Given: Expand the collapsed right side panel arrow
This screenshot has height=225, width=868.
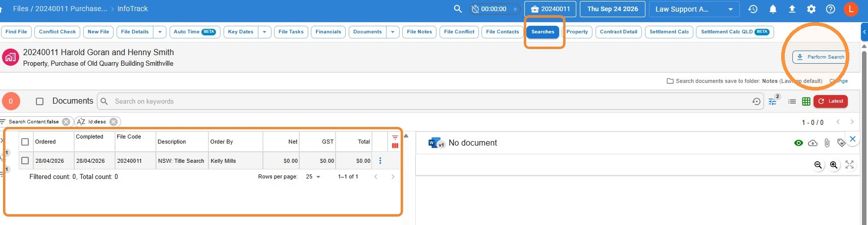Looking at the screenshot, I should coord(864,32).
